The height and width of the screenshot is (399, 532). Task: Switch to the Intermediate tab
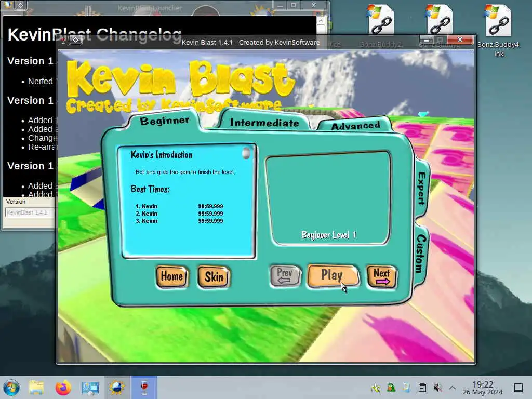coord(264,123)
